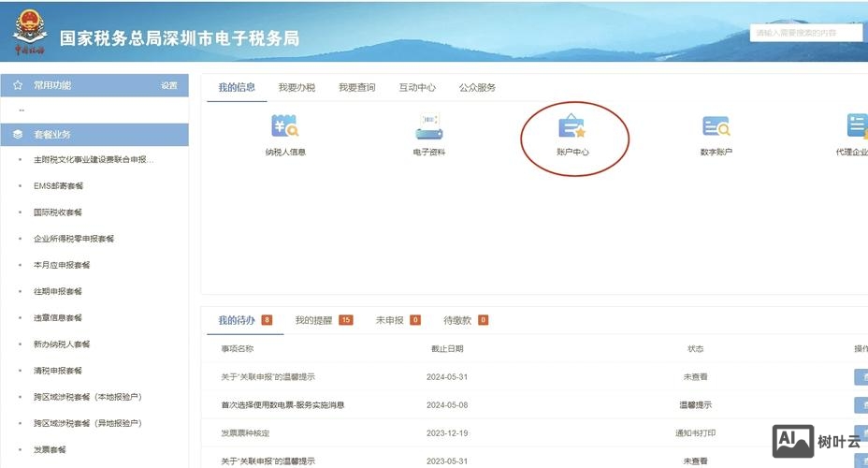
Task: Open the 电子资料 icon
Action: coord(429,126)
